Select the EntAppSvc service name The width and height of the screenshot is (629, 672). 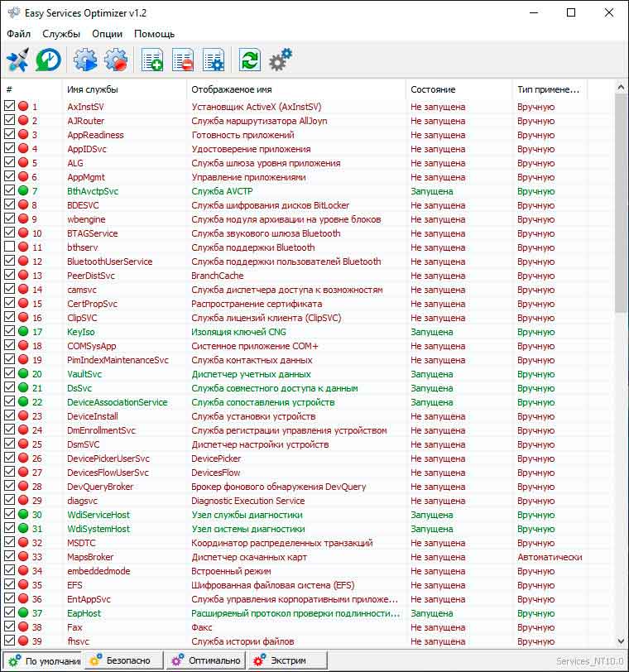click(x=89, y=599)
